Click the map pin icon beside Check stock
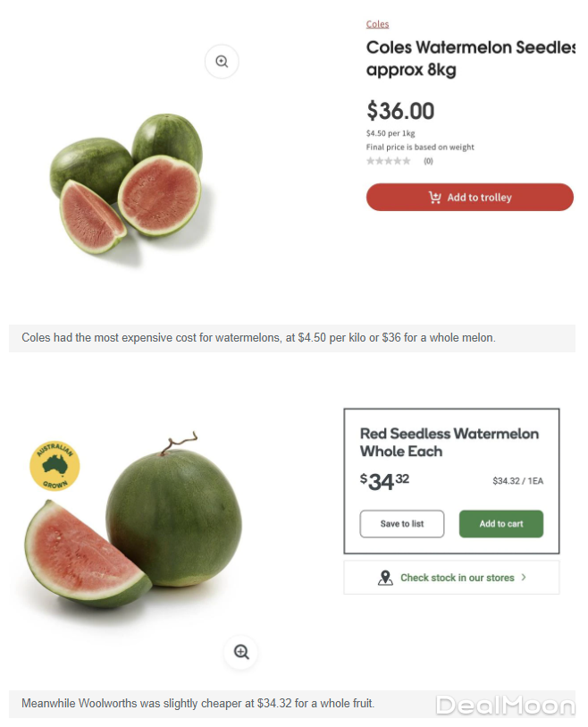The width and height of the screenshot is (588, 727). click(385, 578)
